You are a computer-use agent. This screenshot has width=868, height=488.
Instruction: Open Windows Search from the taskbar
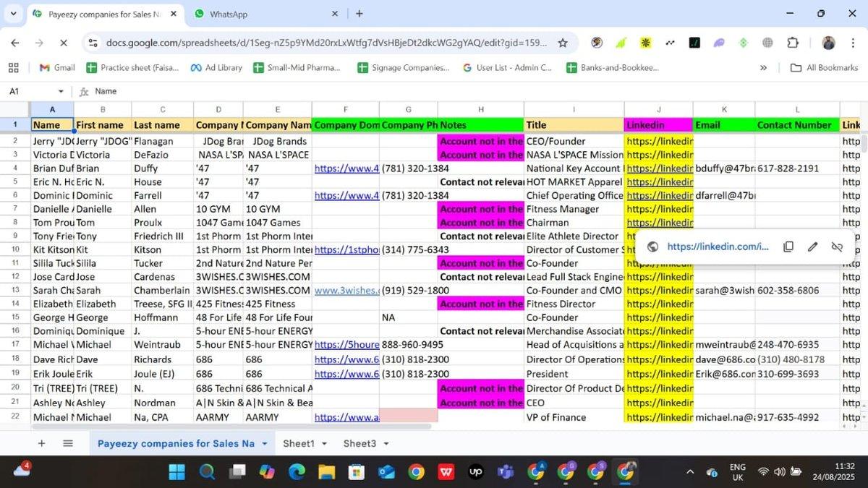(x=207, y=472)
